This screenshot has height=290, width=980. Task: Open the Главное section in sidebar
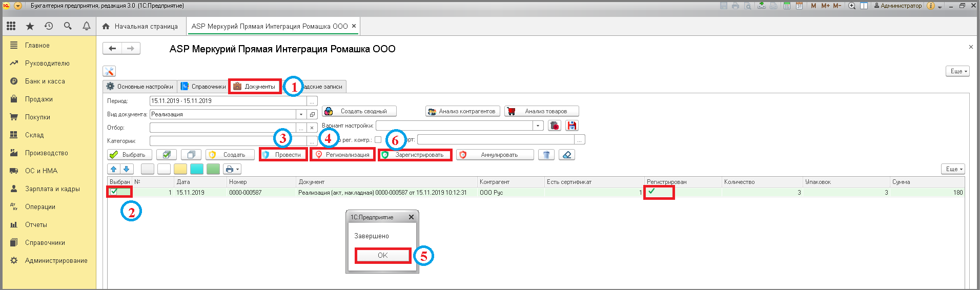(37, 45)
